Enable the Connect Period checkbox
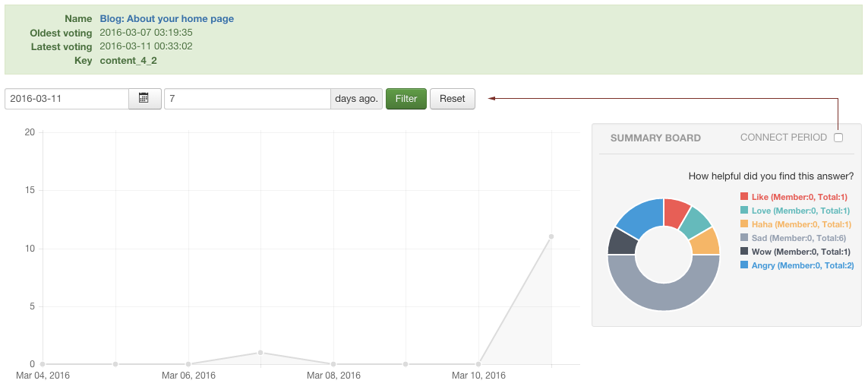This screenshot has height=390, width=868. click(x=838, y=138)
